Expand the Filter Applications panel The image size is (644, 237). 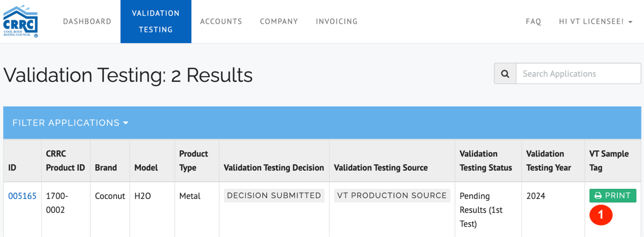tap(70, 123)
